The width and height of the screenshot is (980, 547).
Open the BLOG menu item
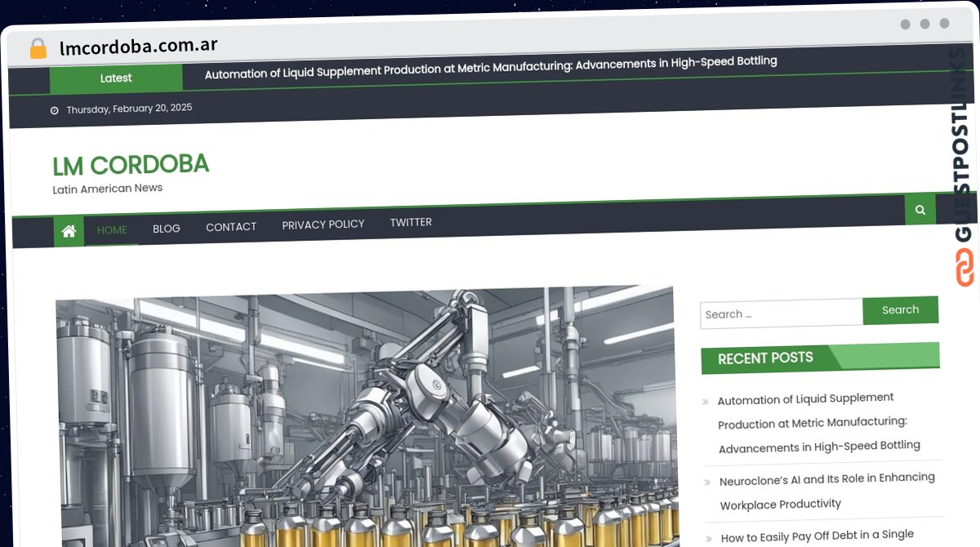point(167,229)
